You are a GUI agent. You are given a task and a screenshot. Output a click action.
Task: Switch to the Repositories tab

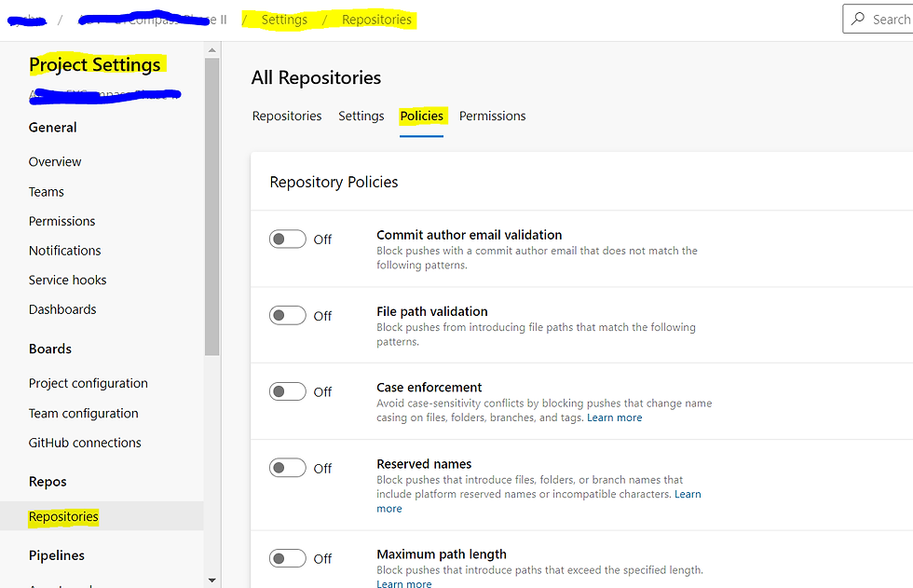point(287,116)
